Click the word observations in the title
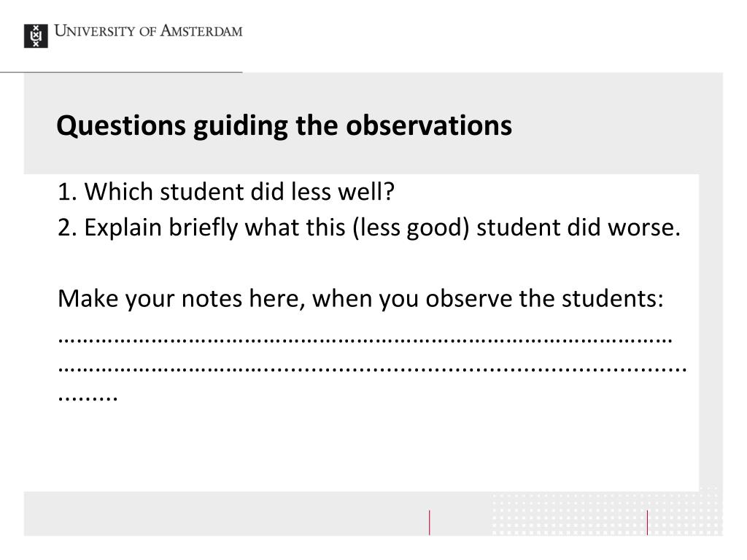Image resolution: width=747 pixels, height=560 pixels. pos(429,125)
